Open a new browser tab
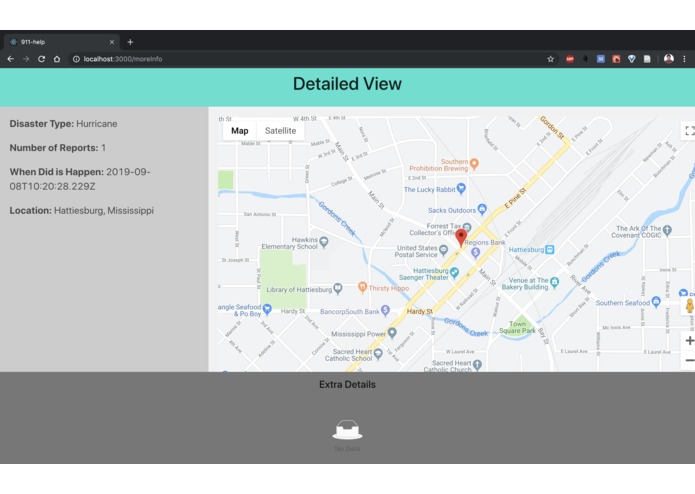 pos(130,42)
